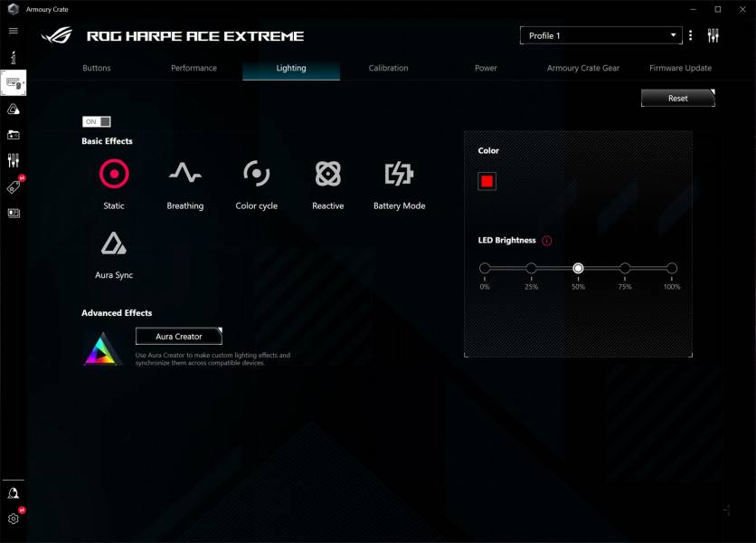Click the ROG logo in header
756x543 pixels.
[x=57, y=35]
